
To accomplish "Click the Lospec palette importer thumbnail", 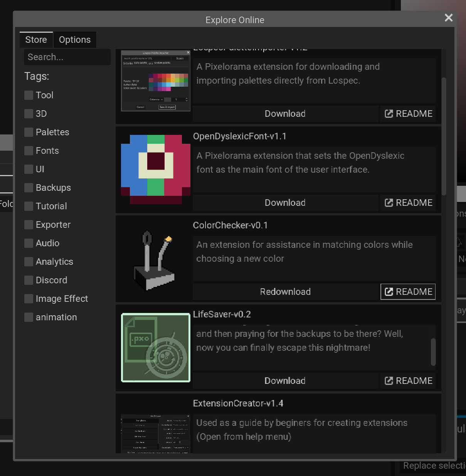I will (156, 81).
